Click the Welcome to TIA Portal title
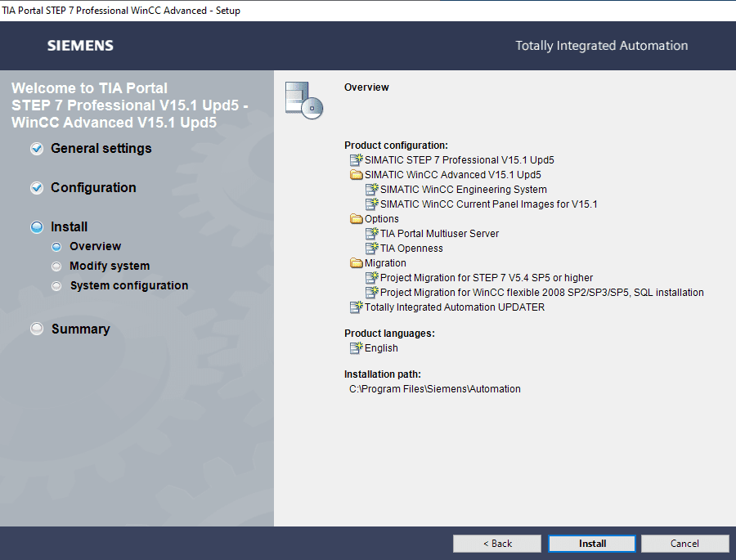736x560 pixels. (x=129, y=105)
